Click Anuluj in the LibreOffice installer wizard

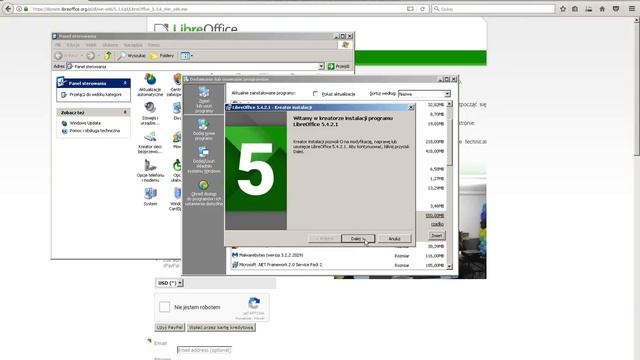click(x=394, y=238)
